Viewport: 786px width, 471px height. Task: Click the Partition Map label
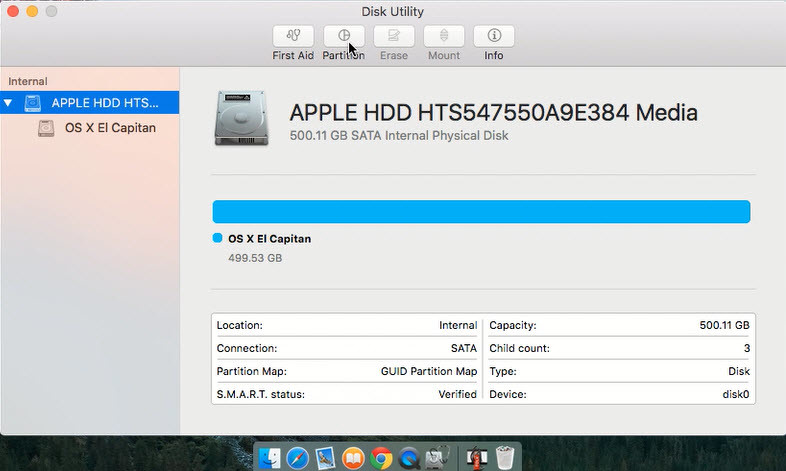pyautogui.click(x=252, y=371)
